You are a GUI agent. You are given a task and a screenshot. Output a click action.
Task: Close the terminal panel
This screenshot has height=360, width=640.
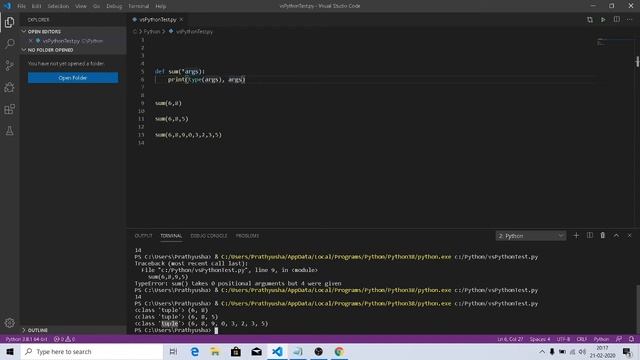tap(629, 236)
